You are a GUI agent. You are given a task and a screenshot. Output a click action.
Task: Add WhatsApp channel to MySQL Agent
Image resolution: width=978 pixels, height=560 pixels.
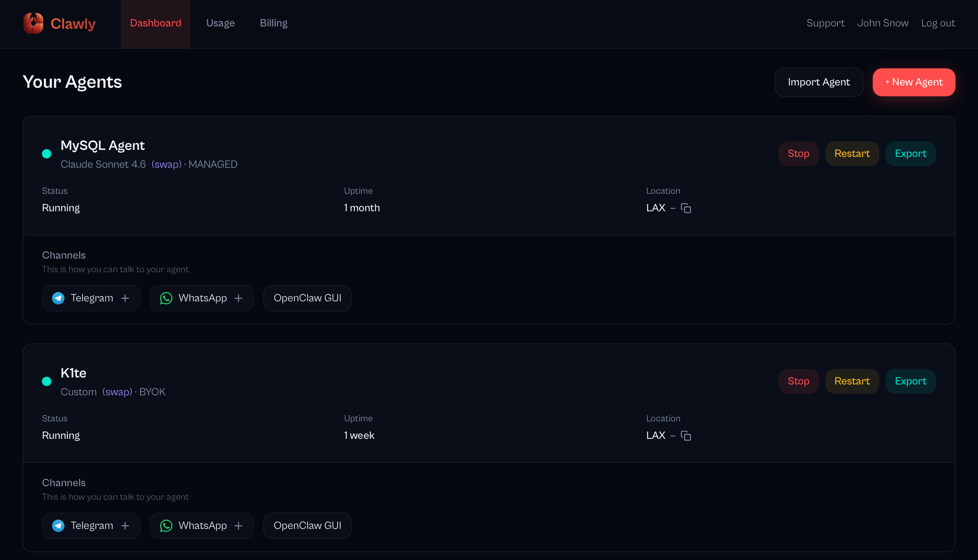202,298
